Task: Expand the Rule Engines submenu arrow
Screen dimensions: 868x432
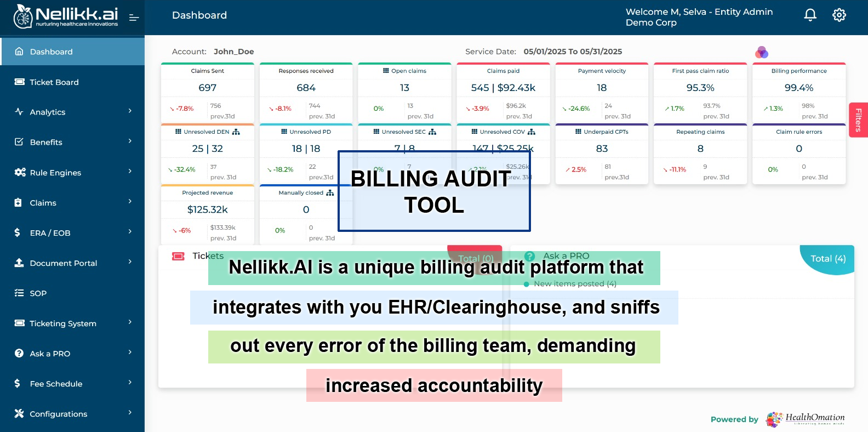Action: (130, 172)
